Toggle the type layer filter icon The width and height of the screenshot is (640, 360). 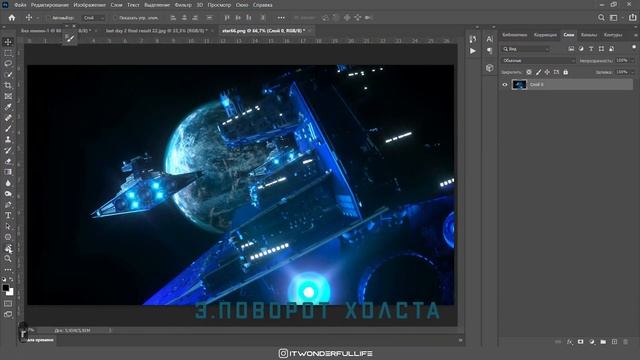[591, 49]
